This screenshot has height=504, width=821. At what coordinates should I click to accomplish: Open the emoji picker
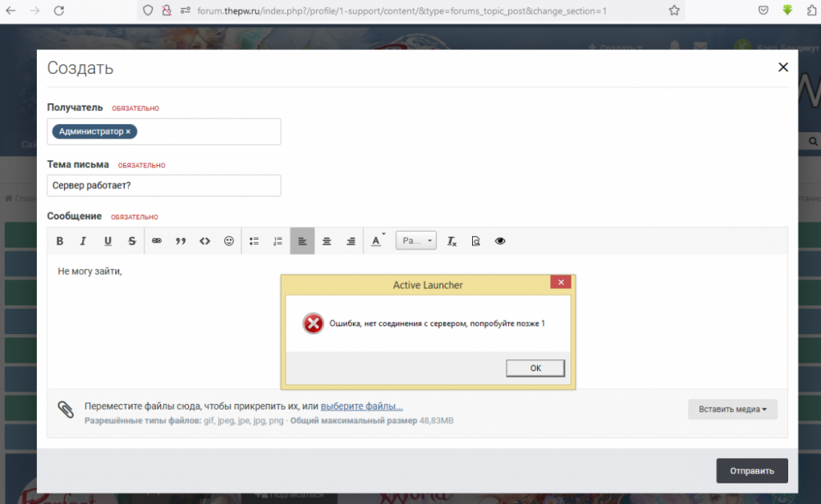coord(229,241)
